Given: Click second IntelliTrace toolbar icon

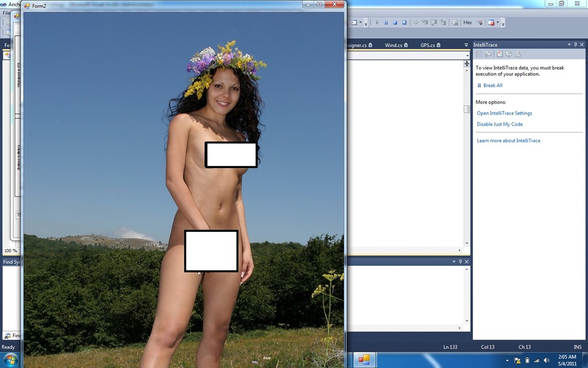Looking at the screenshot, I should (x=488, y=54).
